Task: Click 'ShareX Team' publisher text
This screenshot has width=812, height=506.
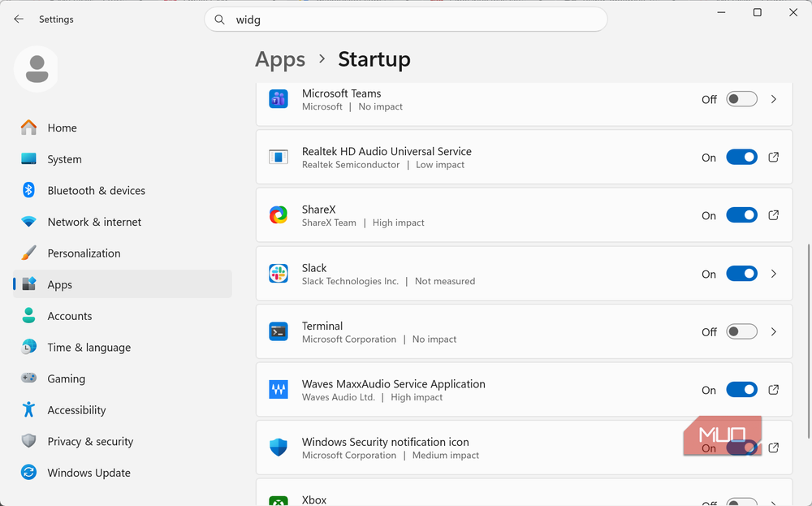Action: pos(329,223)
